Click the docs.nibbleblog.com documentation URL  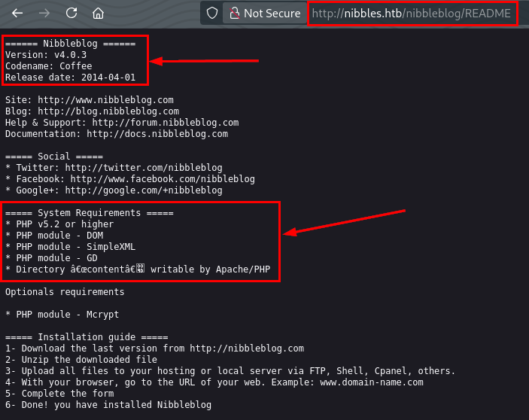pyautogui.click(x=157, y=134)
